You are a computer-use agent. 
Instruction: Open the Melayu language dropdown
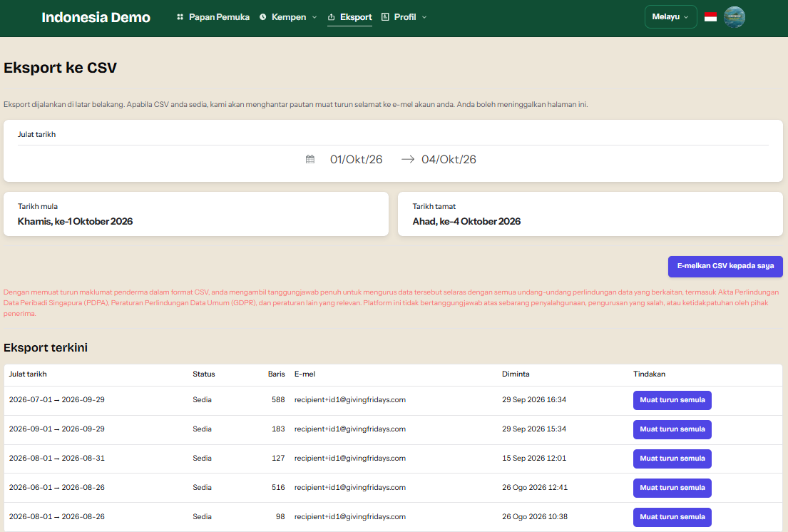click(670, 17)
